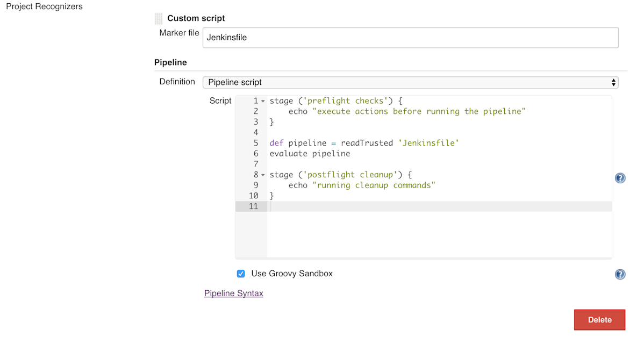Disable the Use Groovy Sandbox checkbox

click(240, 274)
